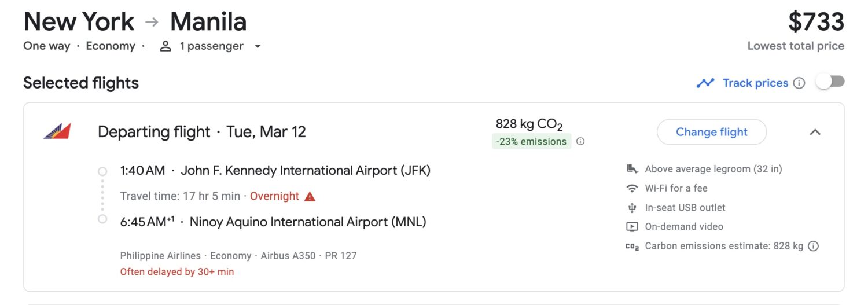Click the Overnight red warning triangle icon

310,196
